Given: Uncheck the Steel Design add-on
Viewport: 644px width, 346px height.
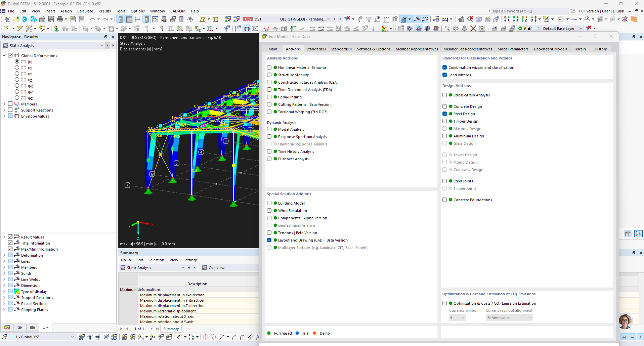Looking at the screenshot, I should click(445, 114).
